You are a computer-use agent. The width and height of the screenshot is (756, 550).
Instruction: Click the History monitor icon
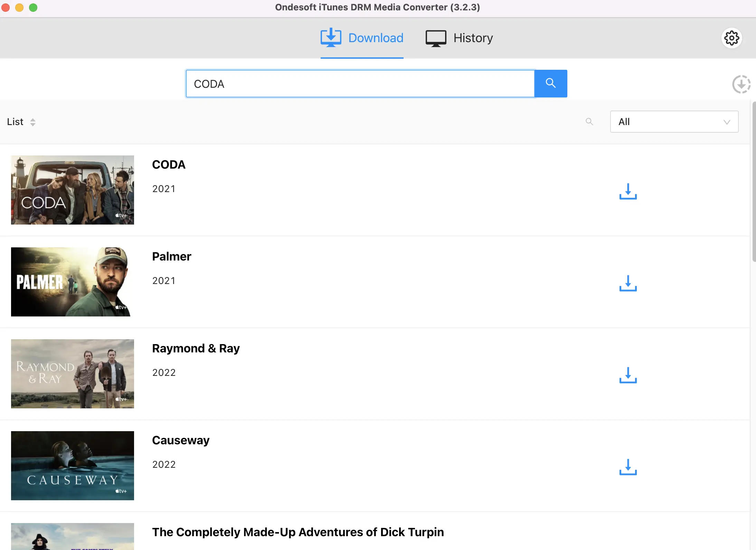tap(435, 38)
